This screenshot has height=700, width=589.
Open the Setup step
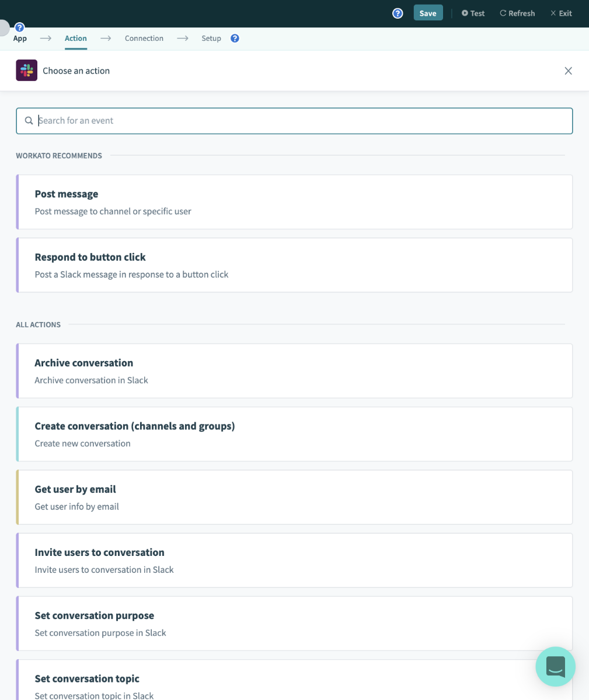point(211,38)
